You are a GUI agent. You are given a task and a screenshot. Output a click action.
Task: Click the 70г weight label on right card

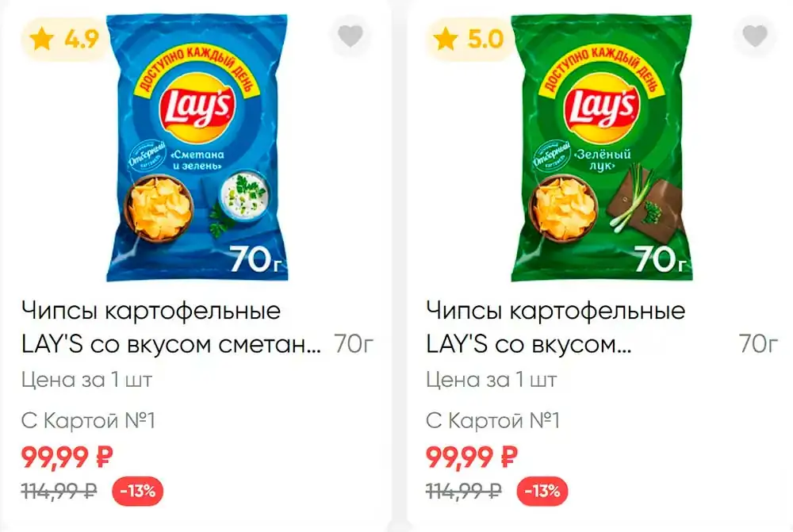pos(758,344)
